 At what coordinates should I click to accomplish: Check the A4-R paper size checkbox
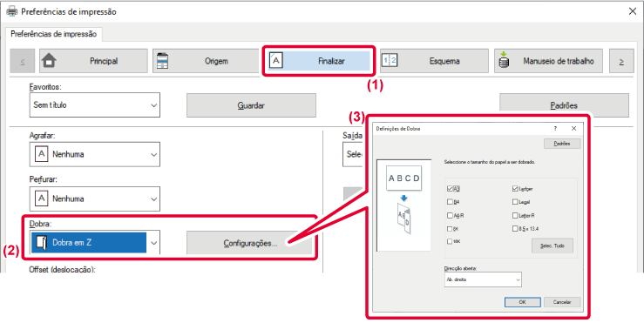(450, 215)
